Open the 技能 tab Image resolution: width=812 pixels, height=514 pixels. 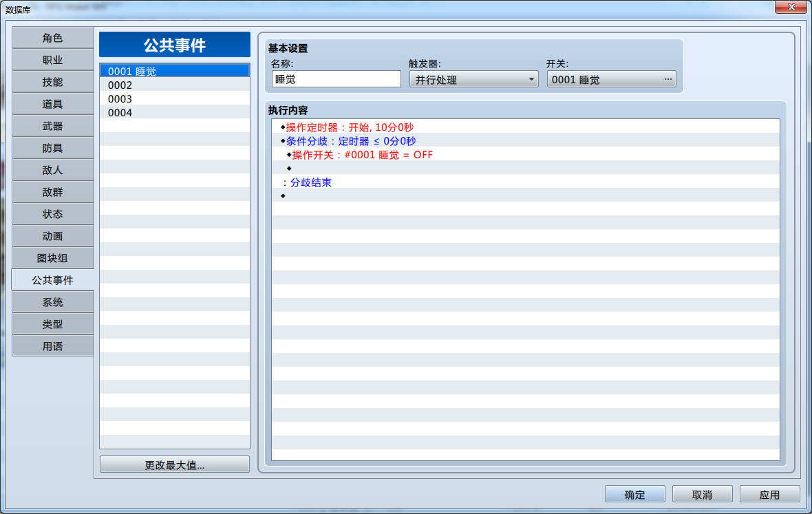tap(52, 82)
